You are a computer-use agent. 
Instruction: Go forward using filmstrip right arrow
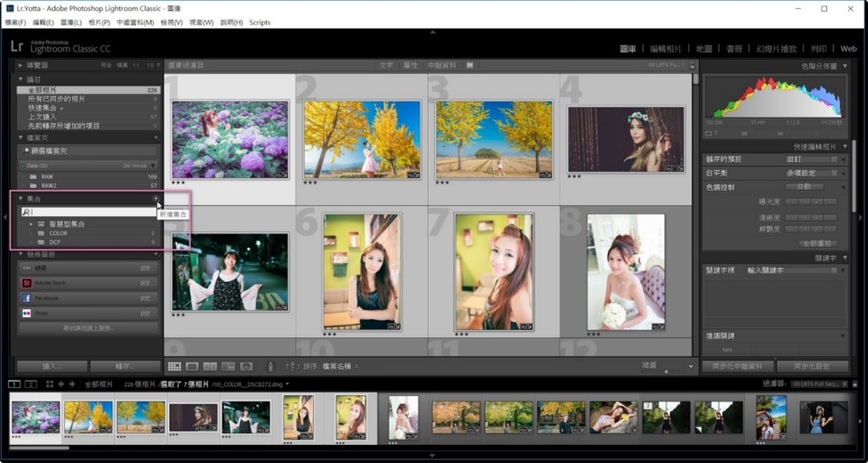click(x=72, y=383)
